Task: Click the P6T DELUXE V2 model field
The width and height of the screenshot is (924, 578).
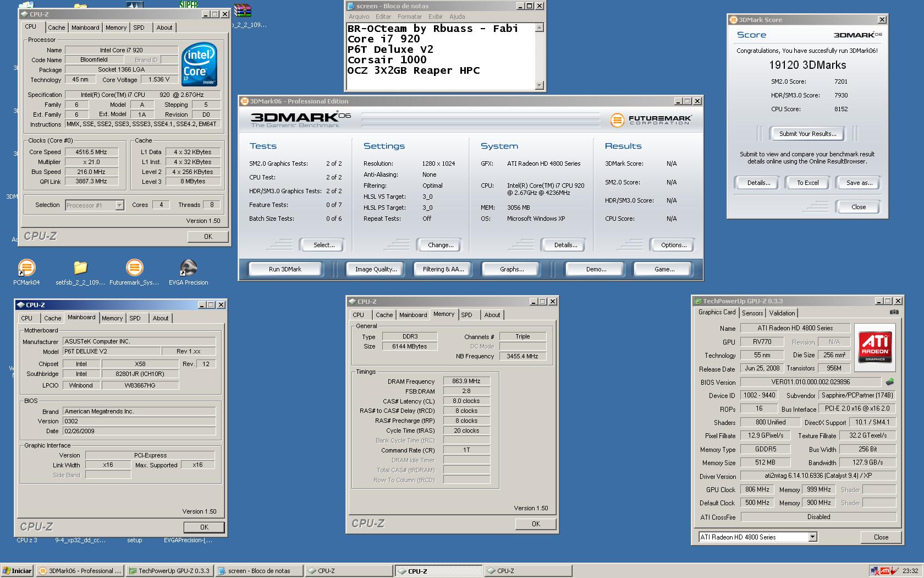Action: tap(111, 351)
